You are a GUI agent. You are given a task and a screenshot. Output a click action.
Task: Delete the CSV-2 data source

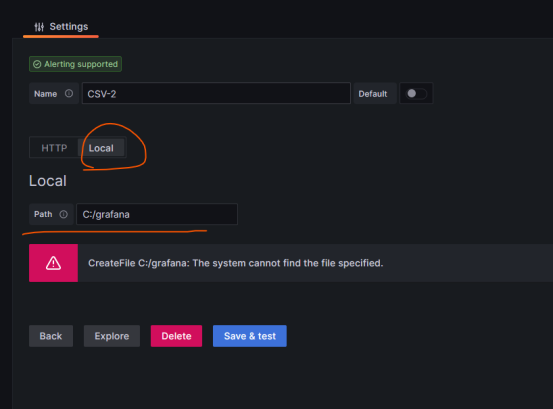point(176,336)
